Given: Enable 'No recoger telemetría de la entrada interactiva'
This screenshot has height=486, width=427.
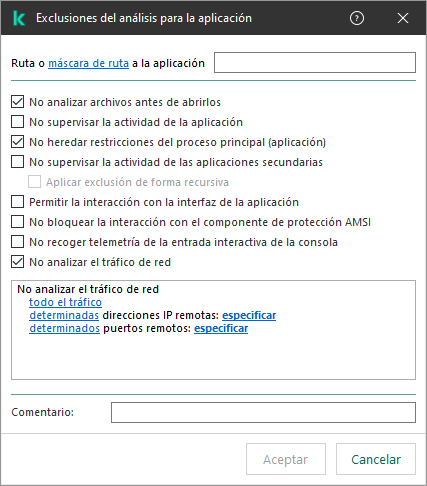Looking at the screenshot, I should (x=17, y=242).
